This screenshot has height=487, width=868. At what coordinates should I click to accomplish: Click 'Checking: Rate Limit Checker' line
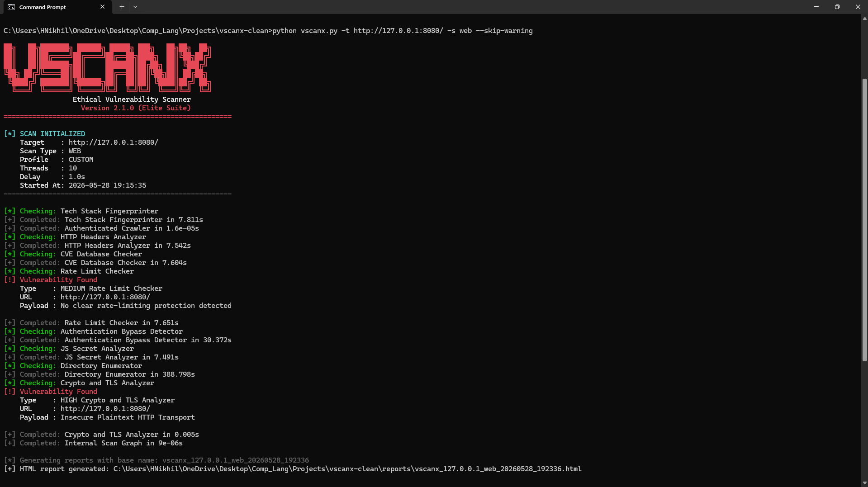tap(69, 271)
